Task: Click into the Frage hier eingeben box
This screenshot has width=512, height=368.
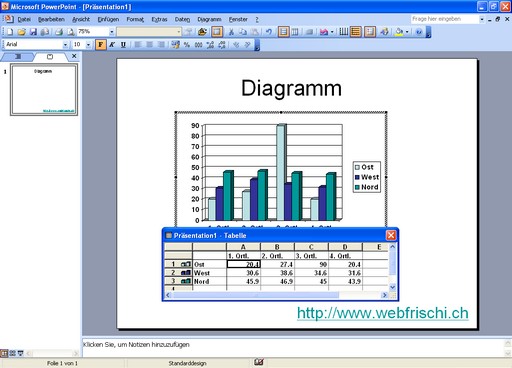Action: pos(445,19)
